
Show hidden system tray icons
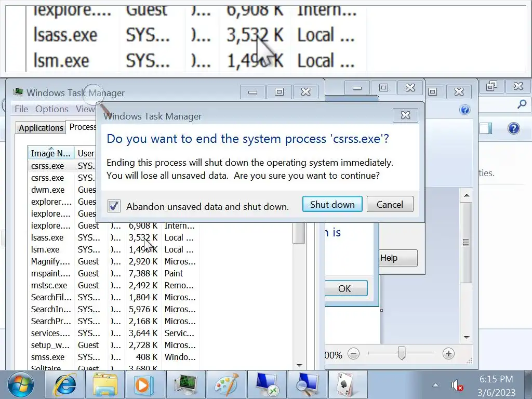tap(436, 385)
